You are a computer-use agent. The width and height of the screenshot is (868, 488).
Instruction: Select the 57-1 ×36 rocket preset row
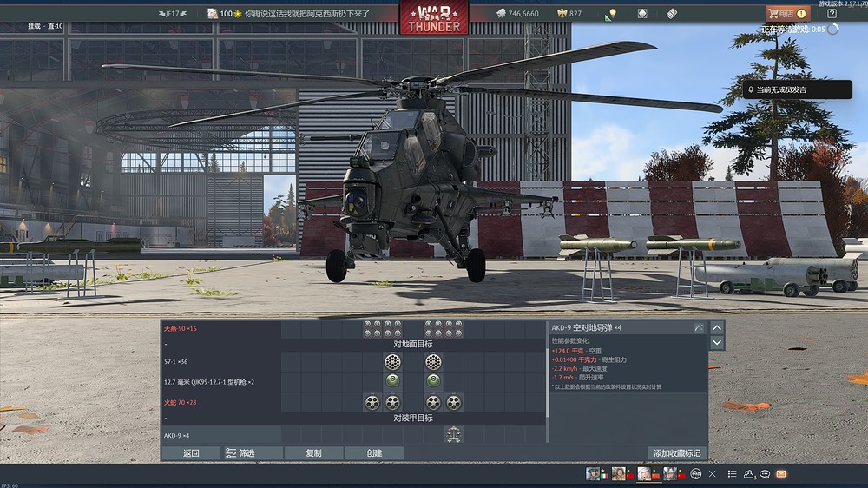coord(220,362)
